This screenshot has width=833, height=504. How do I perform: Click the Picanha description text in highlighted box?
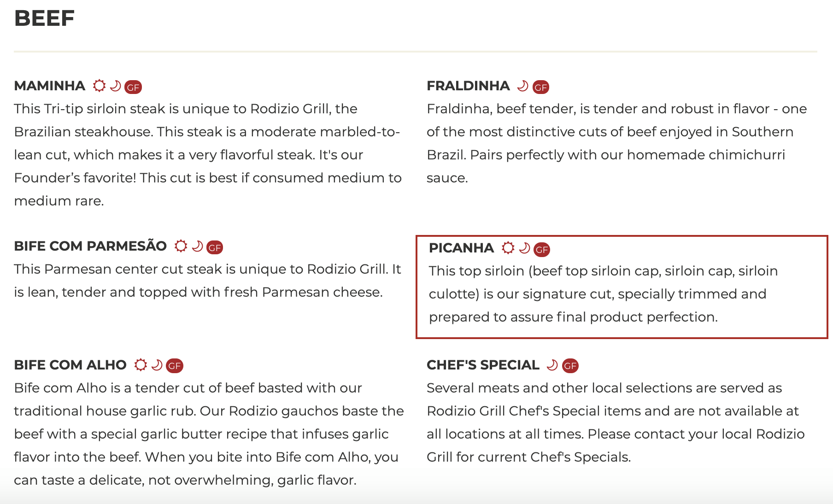[x=598, y=294]
